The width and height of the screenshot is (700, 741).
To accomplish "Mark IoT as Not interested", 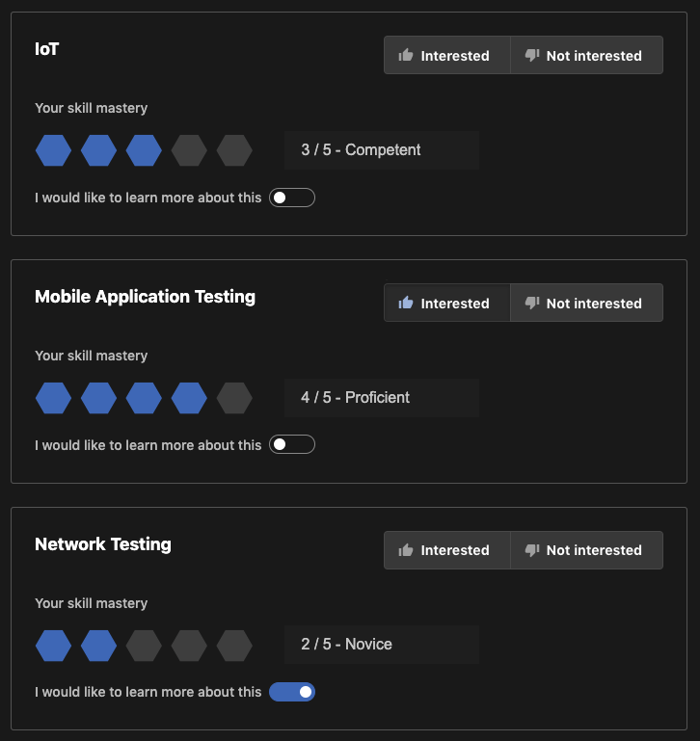I will click(586, 56).
